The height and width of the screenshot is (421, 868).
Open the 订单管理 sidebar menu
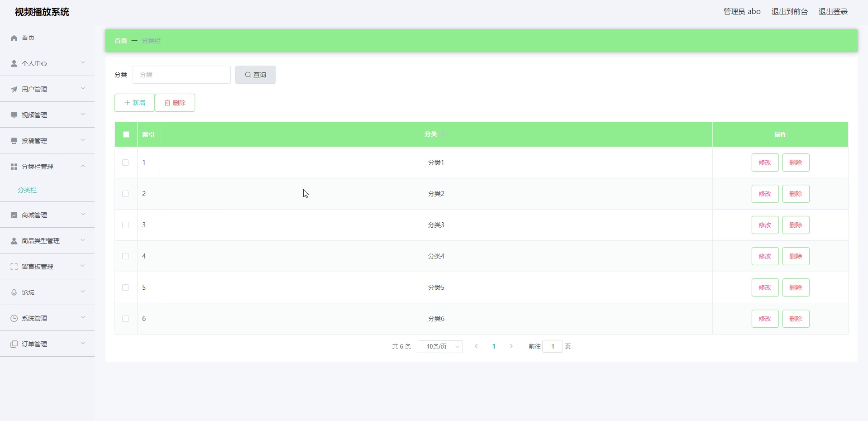point(47,344)
